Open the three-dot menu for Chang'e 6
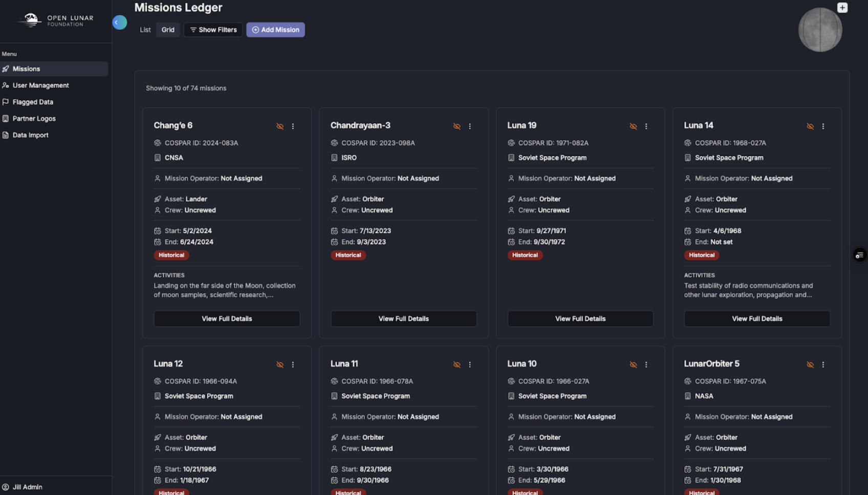 tap(293, 126)
